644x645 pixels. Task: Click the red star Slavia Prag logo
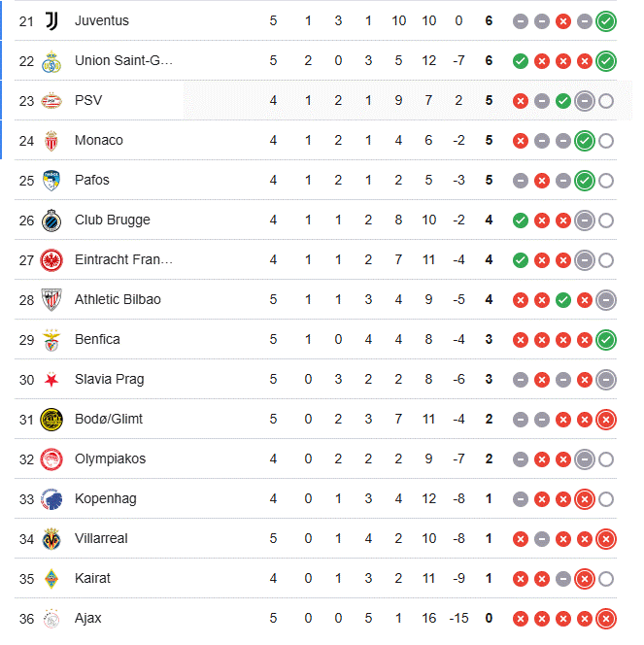click(x=51, y=379)
